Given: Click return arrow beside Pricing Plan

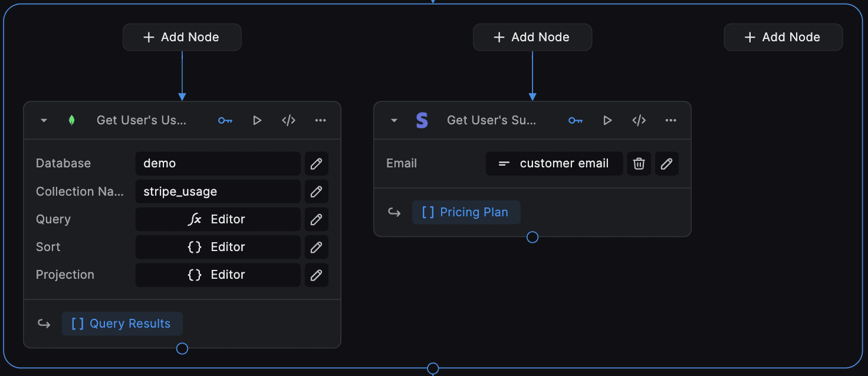Looking at the screenshot, I should tap(394, 212).
